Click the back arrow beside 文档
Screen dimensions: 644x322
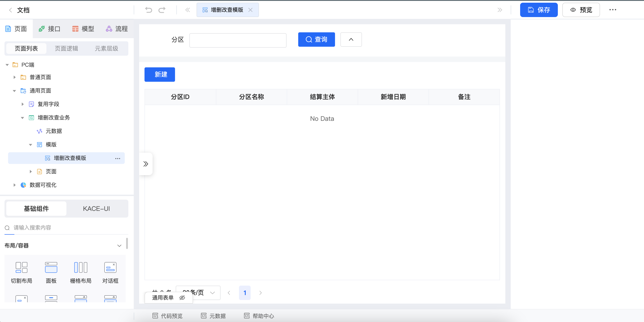(11, 10)
